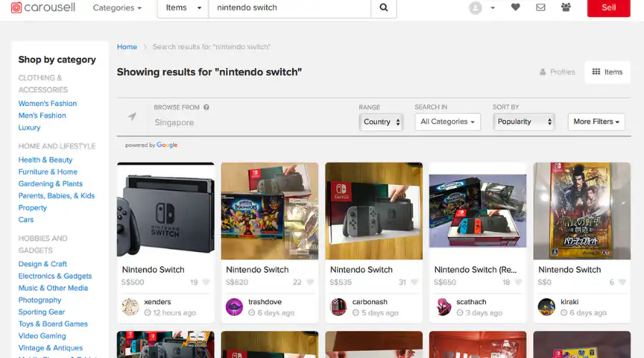Screen dimensions: 644x358
Task: Click the scathach seller name
Action: pyautogui.click(x=471, y=301)
